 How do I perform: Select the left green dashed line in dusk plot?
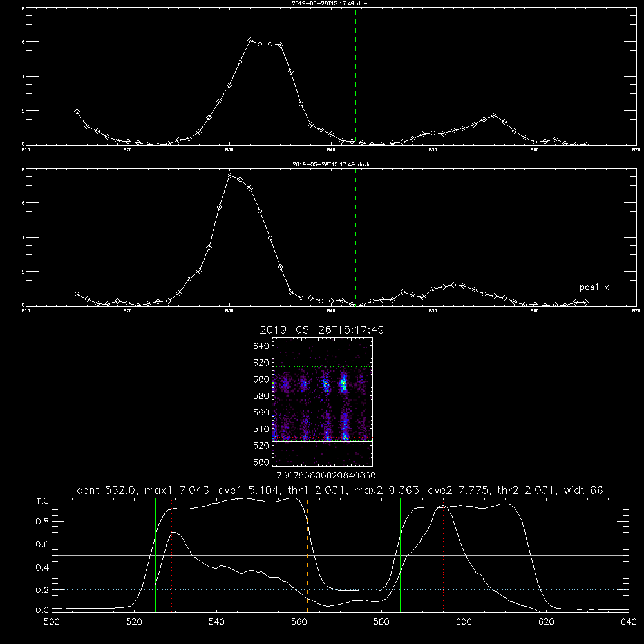click(205, 238)
